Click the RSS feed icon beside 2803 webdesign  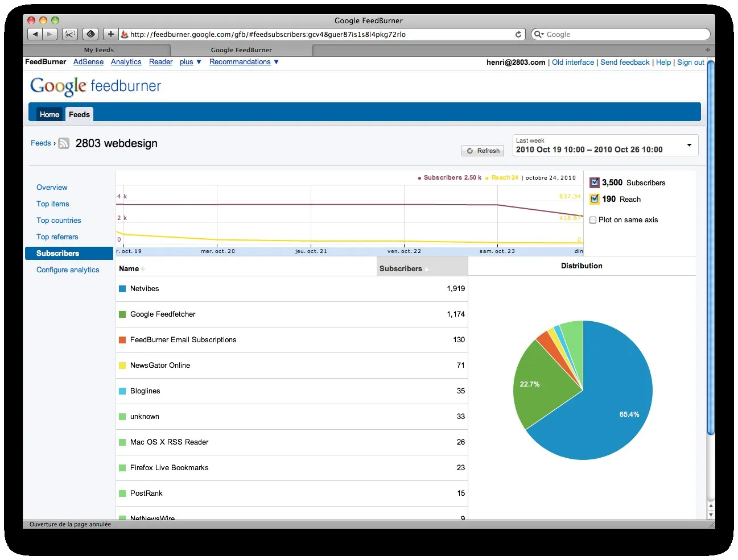point(64,143)
